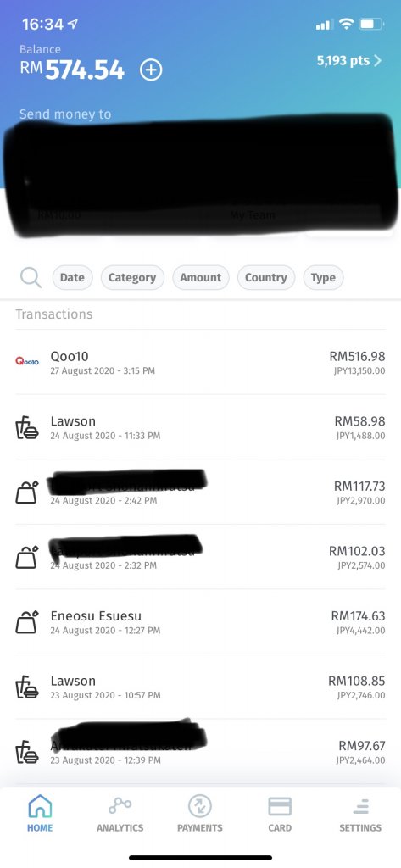The height and width of the screenshot is (868, 401).
Task: View the Eneosu Esuesu RM174.63 transaction
Action: 200,621
